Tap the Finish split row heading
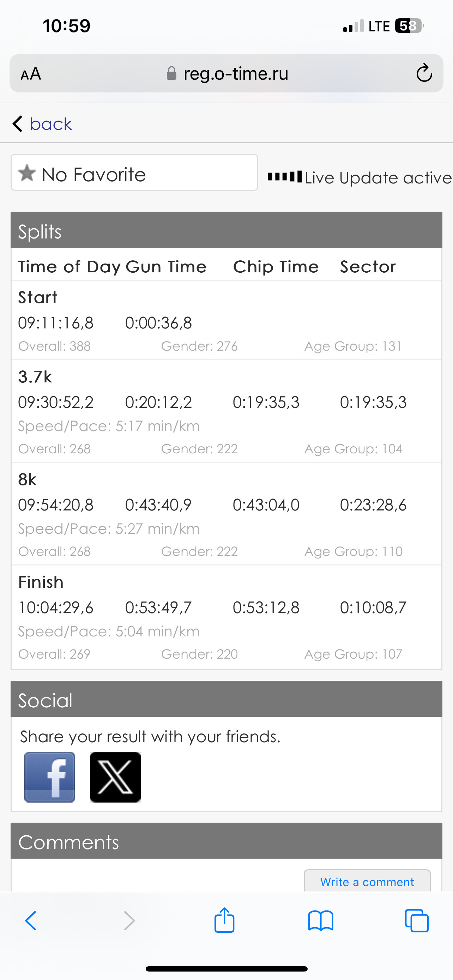Viewport: 453px width, 980px height. 41,582
